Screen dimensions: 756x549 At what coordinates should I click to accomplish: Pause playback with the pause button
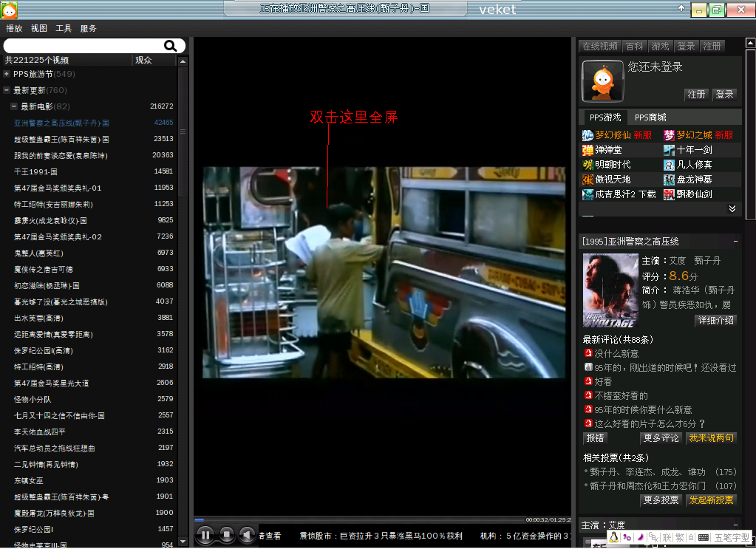click(x=205, y=535)
